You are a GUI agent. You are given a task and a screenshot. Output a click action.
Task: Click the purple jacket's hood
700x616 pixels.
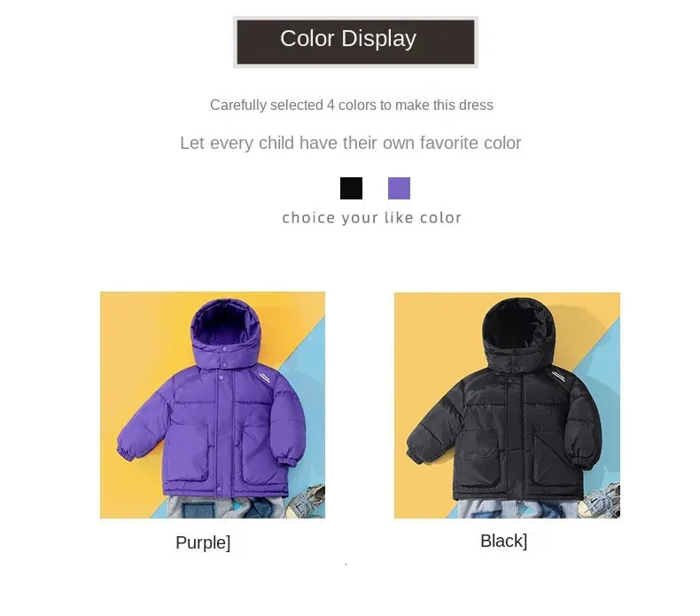pyautogui.click(x=225, y=328)
